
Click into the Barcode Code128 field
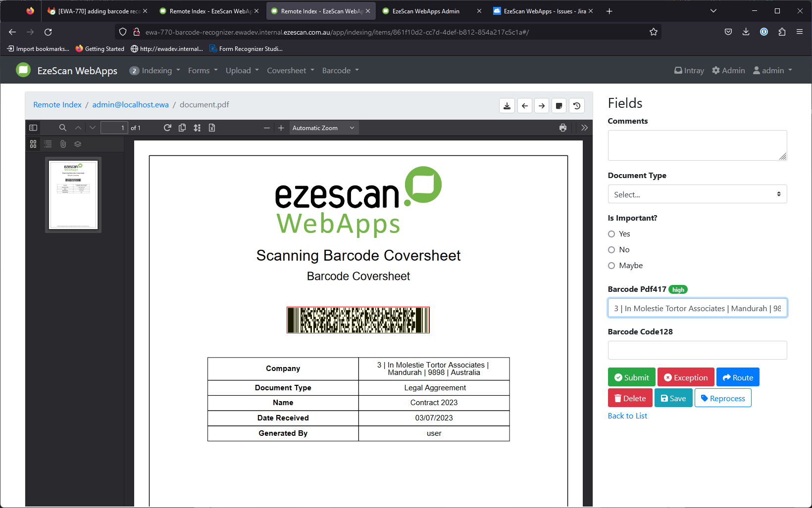[697, 350]
